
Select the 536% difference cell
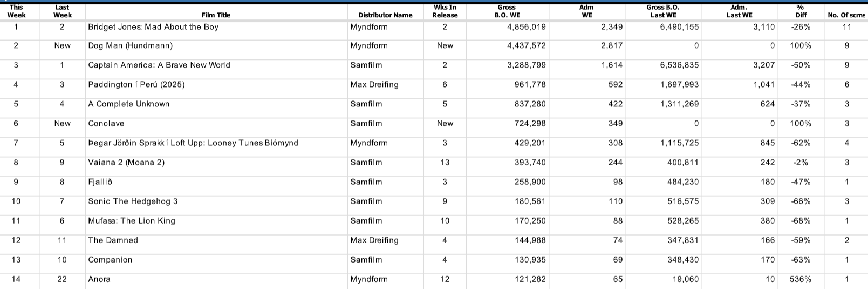800,279
